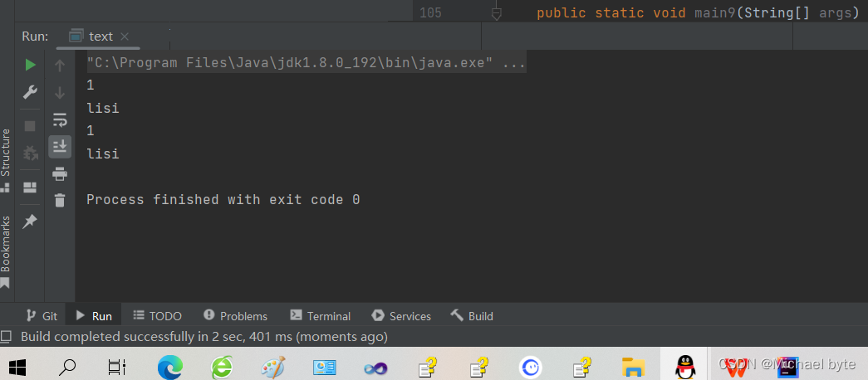Open File Explorer from the taskbar
868x380 pixels.
click(x=633, y=367)
